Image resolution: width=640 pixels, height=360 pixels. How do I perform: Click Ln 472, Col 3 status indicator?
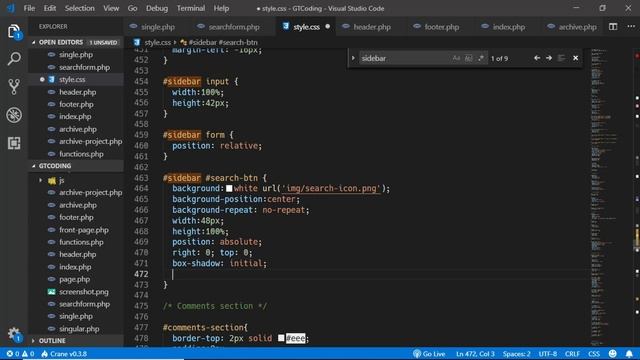(475, 354)
